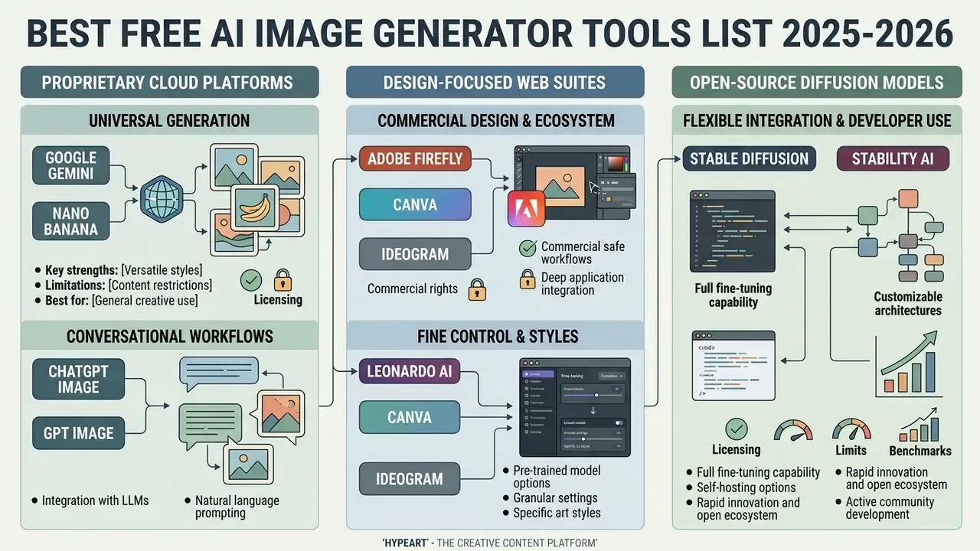This screenshot has width=980, height=551.
Task: Click the padlock beside Deep application integration
Action: (528, 279)
